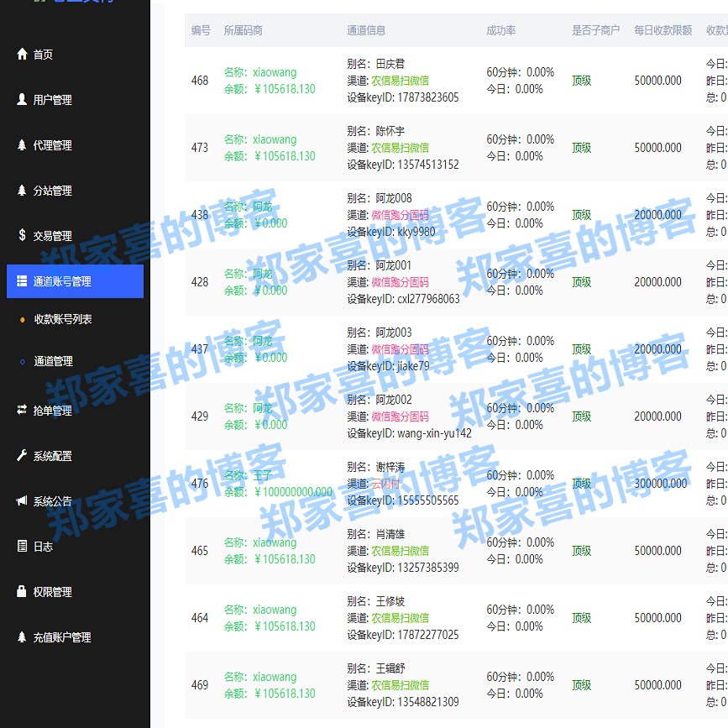Click the 顶级 label in row 468
This screenshot has height=728, width=728.
[x=581, y=81]
